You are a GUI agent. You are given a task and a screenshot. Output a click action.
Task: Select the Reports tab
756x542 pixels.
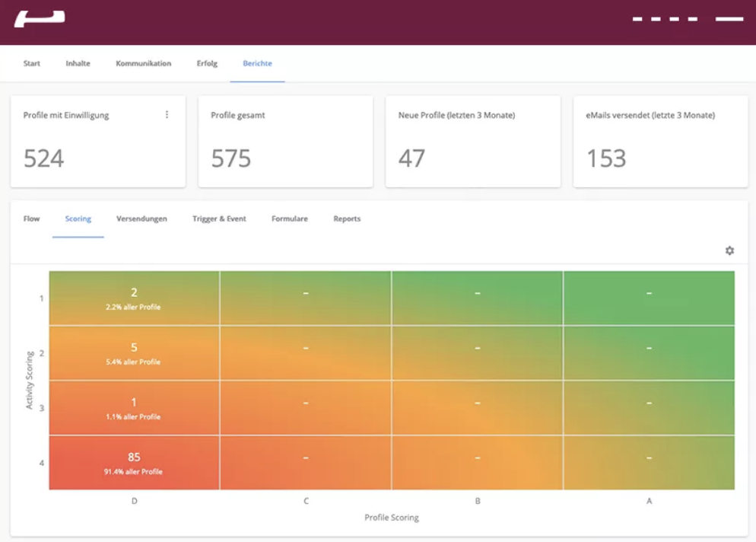pos(347,218)
